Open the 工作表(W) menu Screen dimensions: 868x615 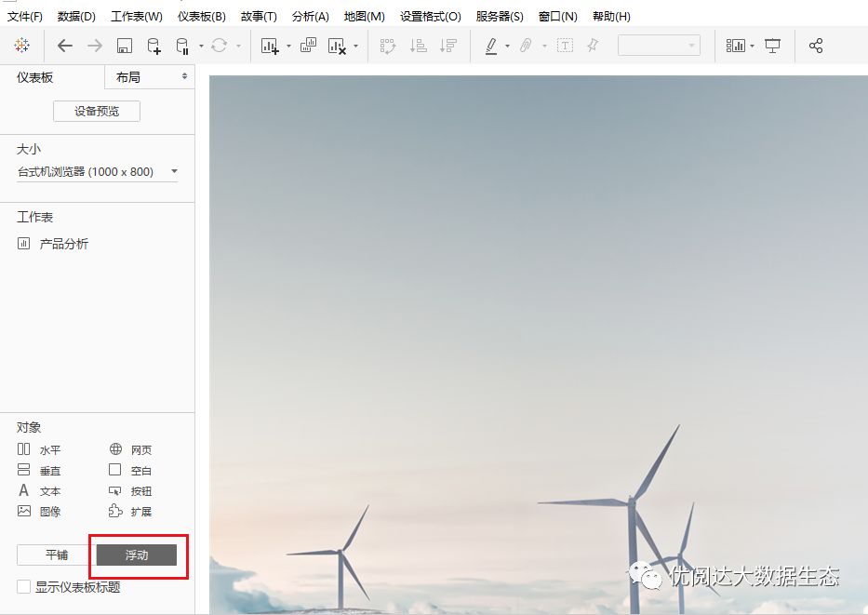click(137, 17)
